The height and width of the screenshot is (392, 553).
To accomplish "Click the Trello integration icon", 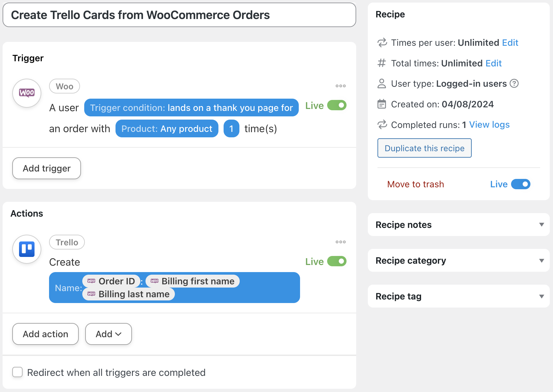I will [27, 249].
